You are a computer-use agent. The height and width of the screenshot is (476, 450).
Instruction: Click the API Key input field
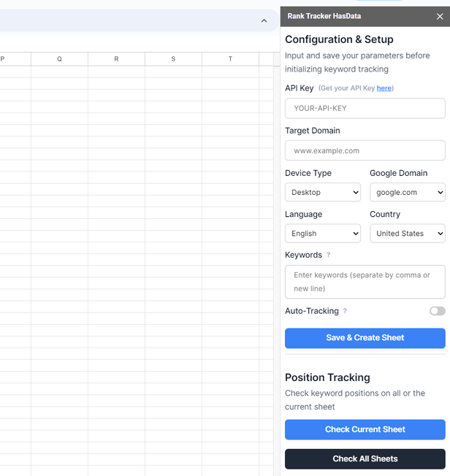[x=365, y=108]
